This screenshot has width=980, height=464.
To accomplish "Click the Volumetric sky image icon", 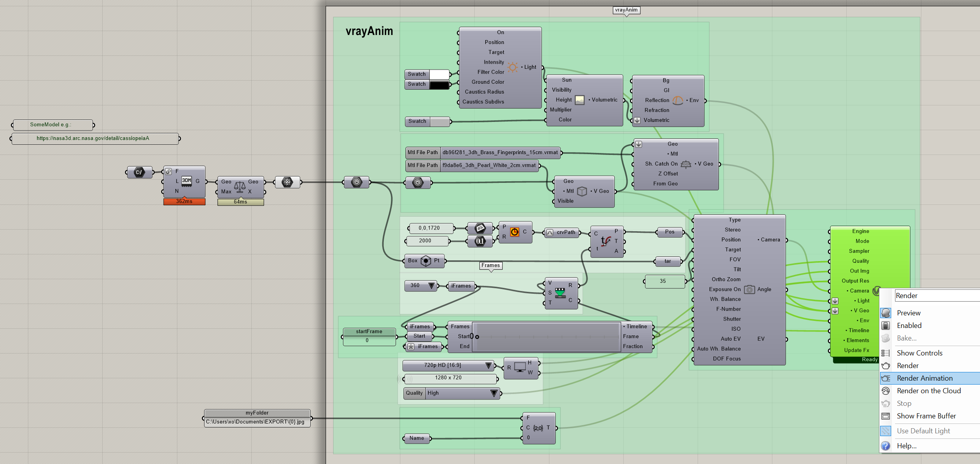I will (580, 100).
